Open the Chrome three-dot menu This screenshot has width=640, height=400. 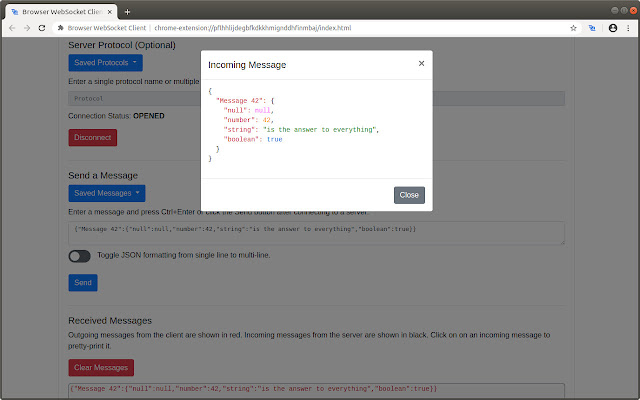628,28
